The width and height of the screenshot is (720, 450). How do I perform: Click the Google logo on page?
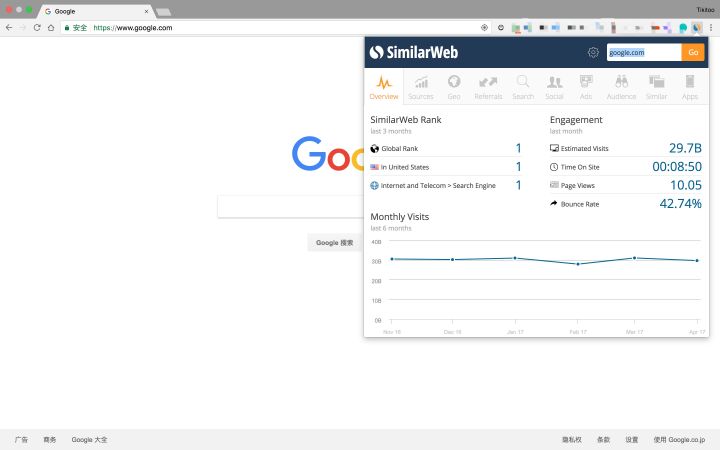pos(328,154)
